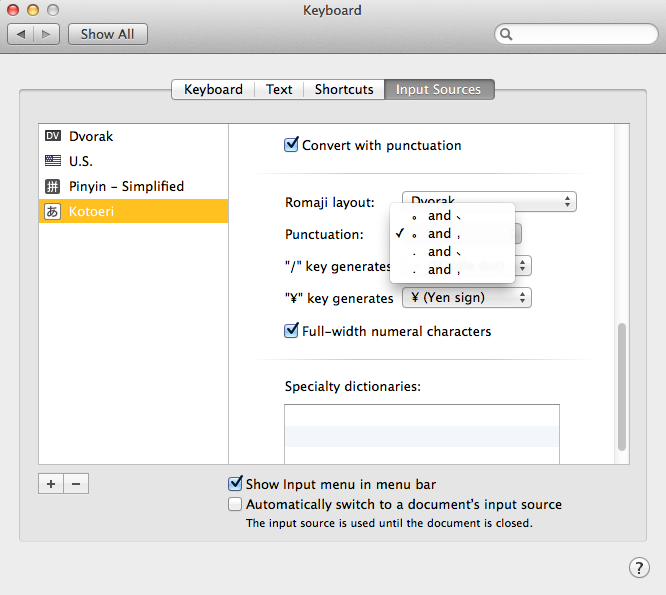Uncheck Show Input menu in menu bar
Screen dimensions: 666x595
pos(236,484)
